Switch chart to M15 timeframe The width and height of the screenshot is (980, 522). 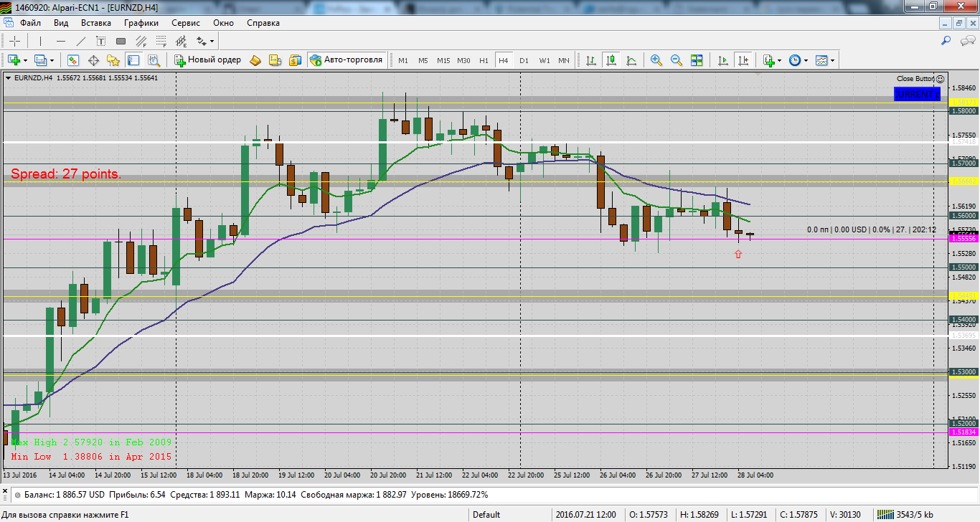pos(443,60)
